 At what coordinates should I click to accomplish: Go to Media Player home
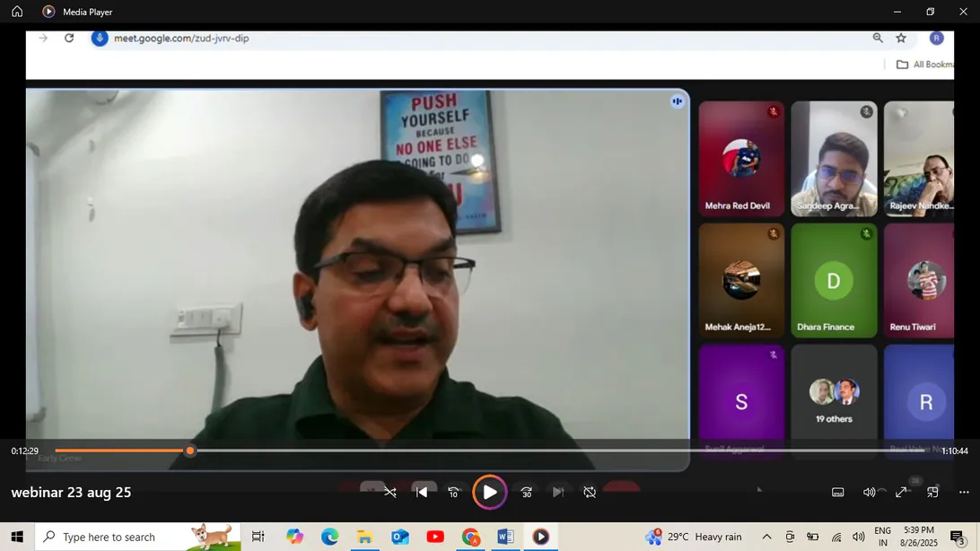17,12
